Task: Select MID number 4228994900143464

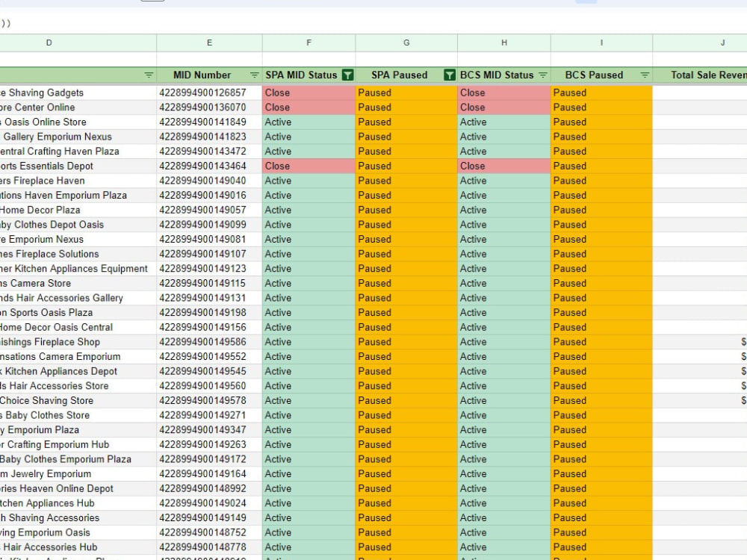Action: [x=209, y=167]
